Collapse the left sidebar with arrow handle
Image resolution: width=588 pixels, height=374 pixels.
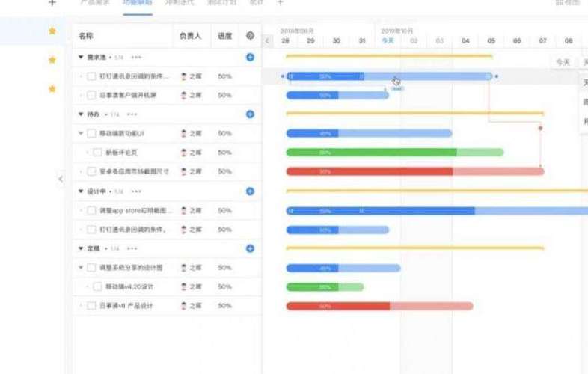(x=61, y=178)
